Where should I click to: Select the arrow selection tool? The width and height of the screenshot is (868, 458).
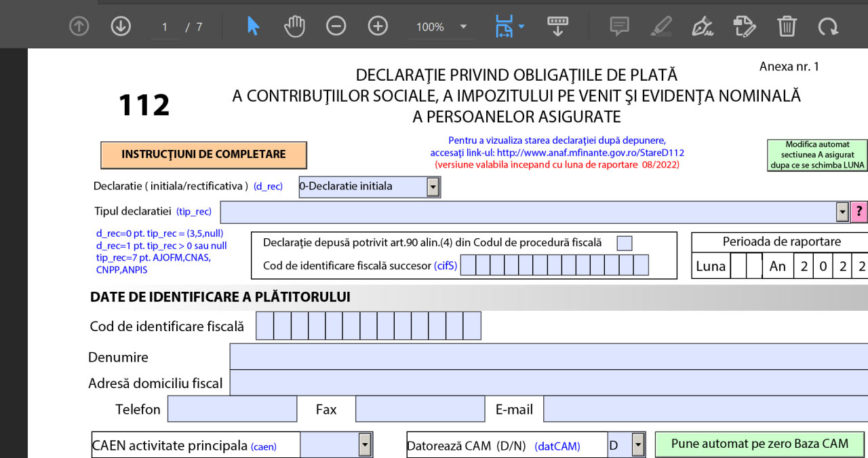tap(253, 26)
